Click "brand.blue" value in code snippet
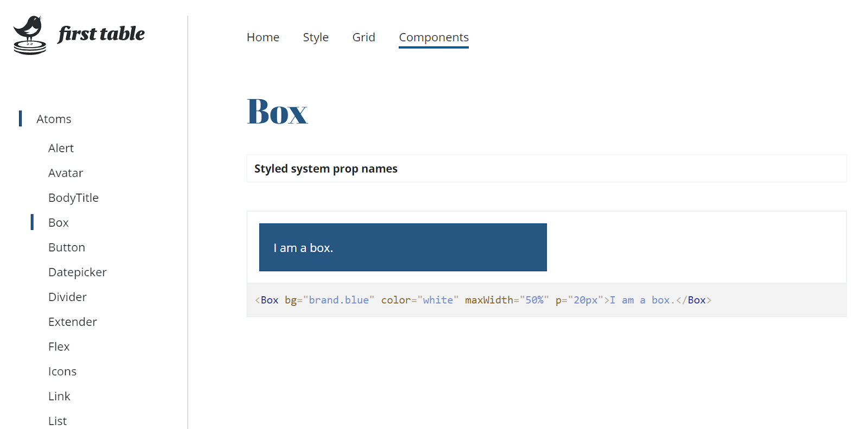Screen dimensions: 868x429 coord(339,300)
